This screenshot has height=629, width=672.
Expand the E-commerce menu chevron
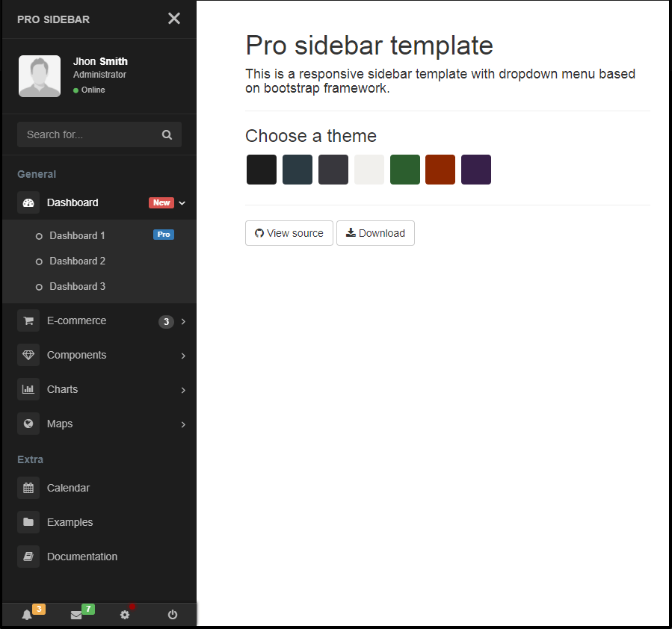[x=183, y=320]
